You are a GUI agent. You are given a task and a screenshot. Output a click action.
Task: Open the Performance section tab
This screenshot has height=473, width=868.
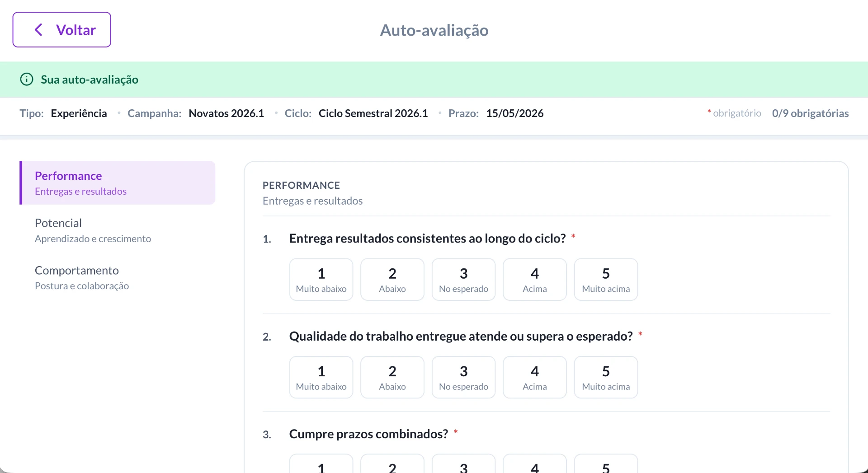click(118, 183)
